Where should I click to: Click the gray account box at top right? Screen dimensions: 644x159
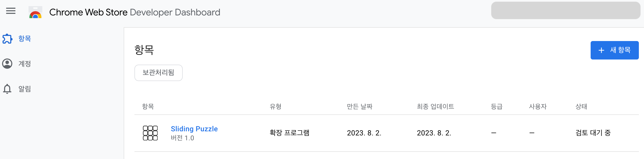pyautogui.click(x=566, y=10)
